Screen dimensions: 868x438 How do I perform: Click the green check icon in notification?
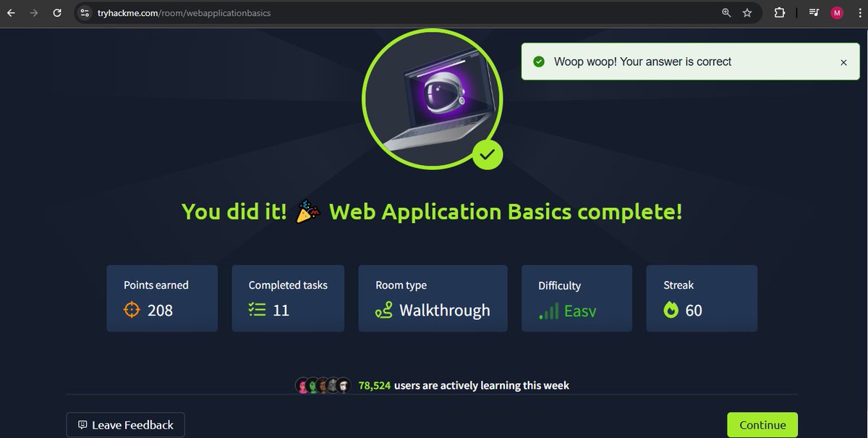tap(539, 62)
